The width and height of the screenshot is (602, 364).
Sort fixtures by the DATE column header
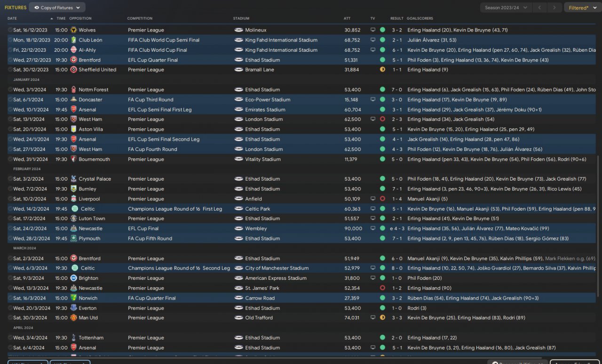coord(12,18)
